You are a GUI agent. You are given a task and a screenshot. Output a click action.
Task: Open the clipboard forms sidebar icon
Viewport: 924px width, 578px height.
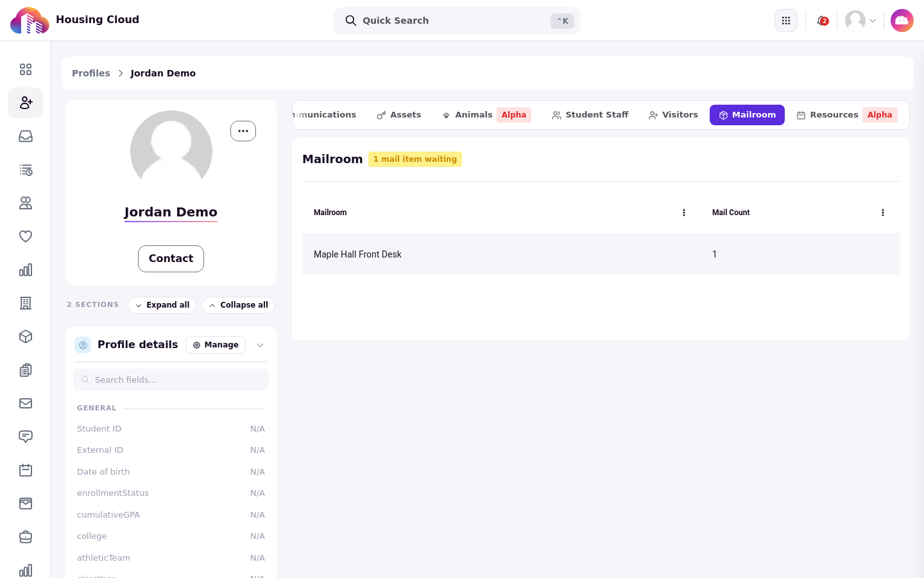pyautogui.click(x=26, y=370)
